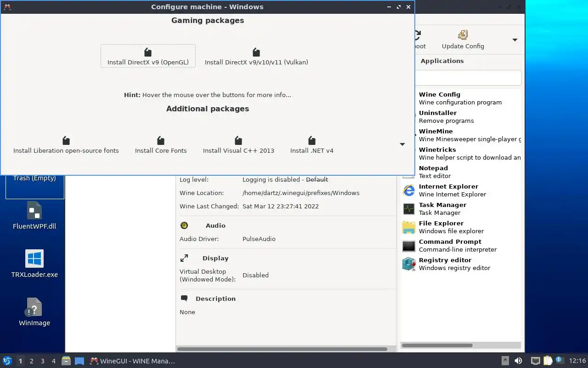Open the Registry editor icon
The height and width of the screenshot is (368, 588).
click(409, 264)
